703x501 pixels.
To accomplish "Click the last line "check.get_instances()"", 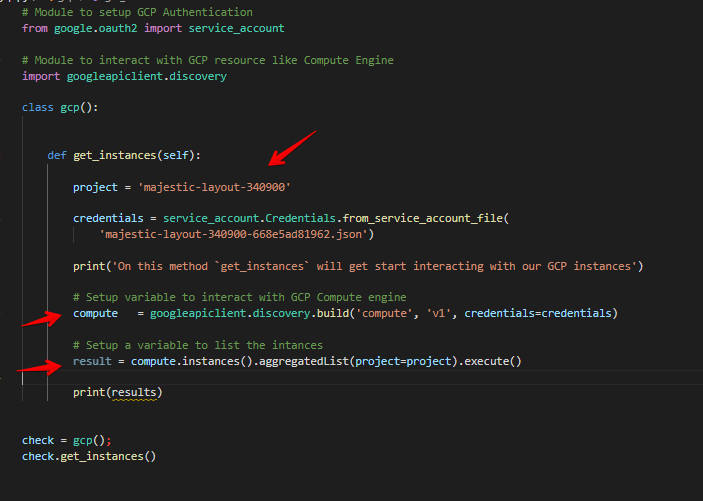I will tap(89, 456).
